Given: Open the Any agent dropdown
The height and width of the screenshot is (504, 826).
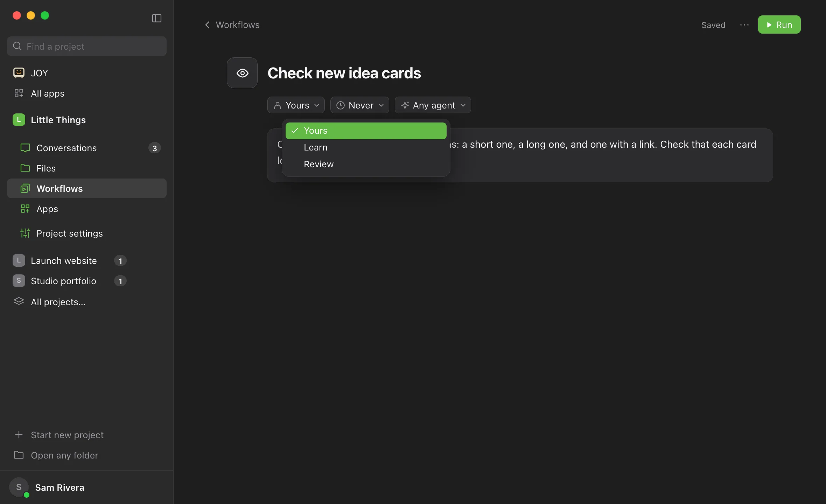Looking at the screenshot, I should [x=433, y=105].
